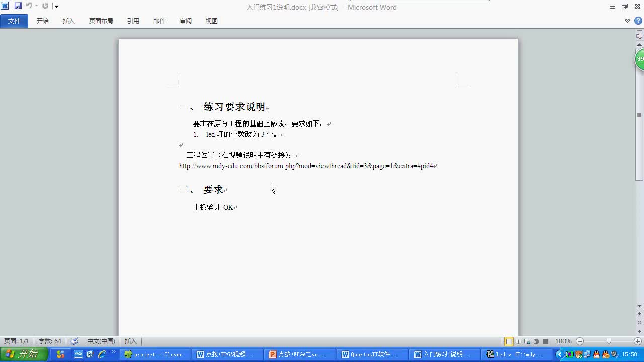
Task: Switch to 点拨·FPGA之ve PowerPoint taskbar item
Action: pos(301,354)
